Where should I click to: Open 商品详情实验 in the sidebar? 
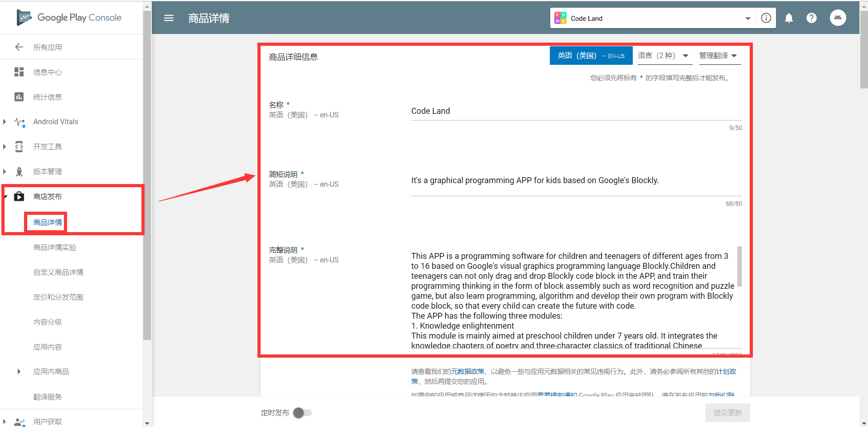pyautogui.click(x=55, y=247)
